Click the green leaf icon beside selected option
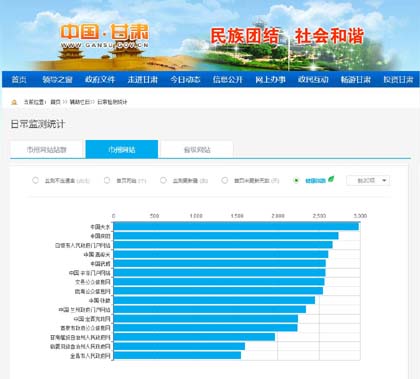 (331, 179)
